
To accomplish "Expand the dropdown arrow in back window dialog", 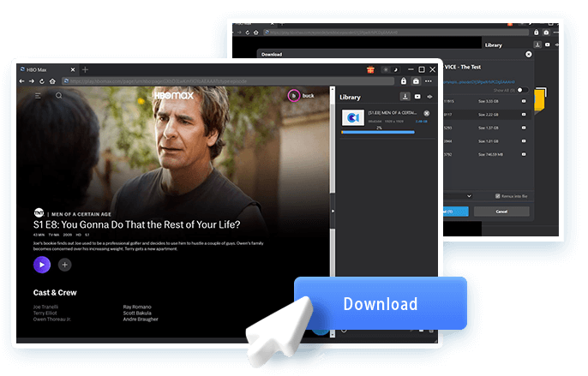I will pyautogui.click(x=469, y=195).
